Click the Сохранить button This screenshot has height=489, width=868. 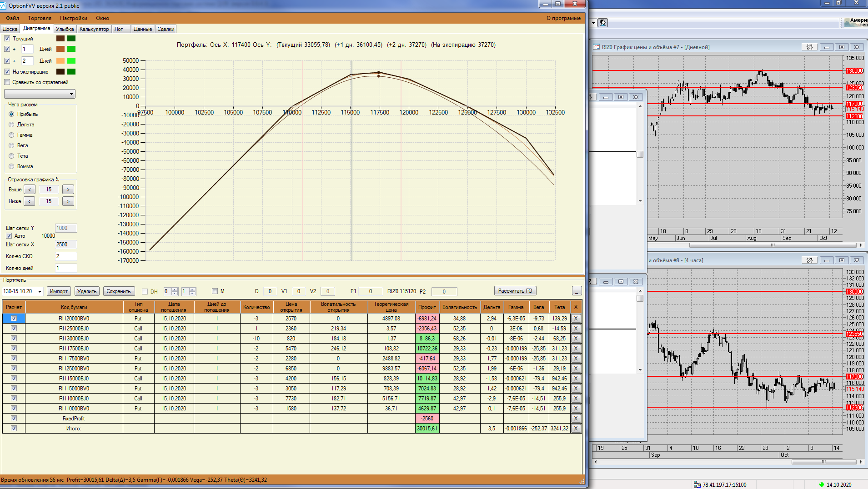(118, 291)
